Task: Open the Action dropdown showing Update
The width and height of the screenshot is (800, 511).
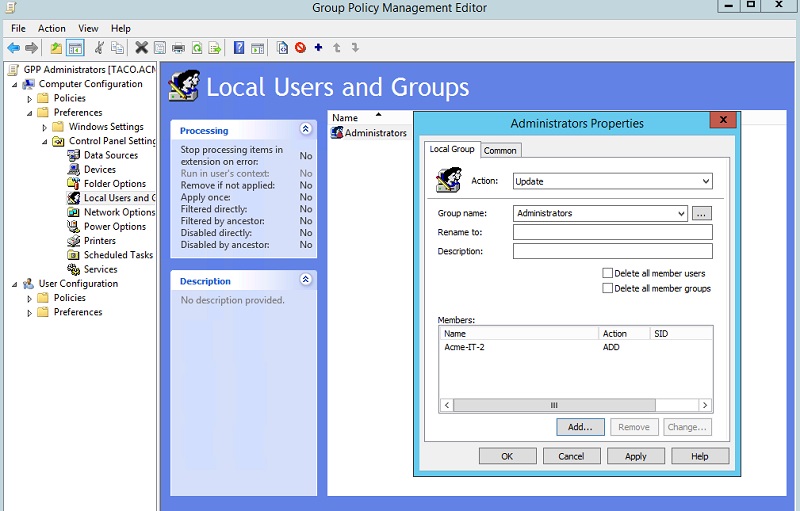Action: coord(613,181)
